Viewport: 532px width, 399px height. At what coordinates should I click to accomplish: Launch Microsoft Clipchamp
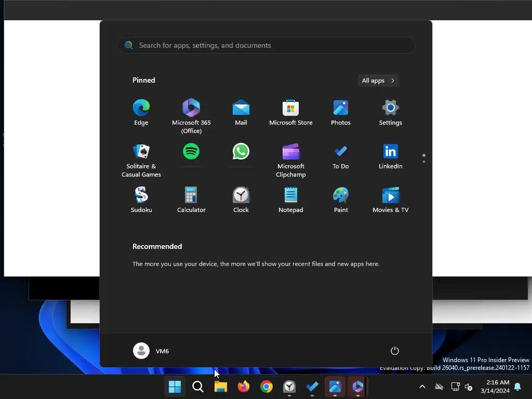(x=291, y=161)
